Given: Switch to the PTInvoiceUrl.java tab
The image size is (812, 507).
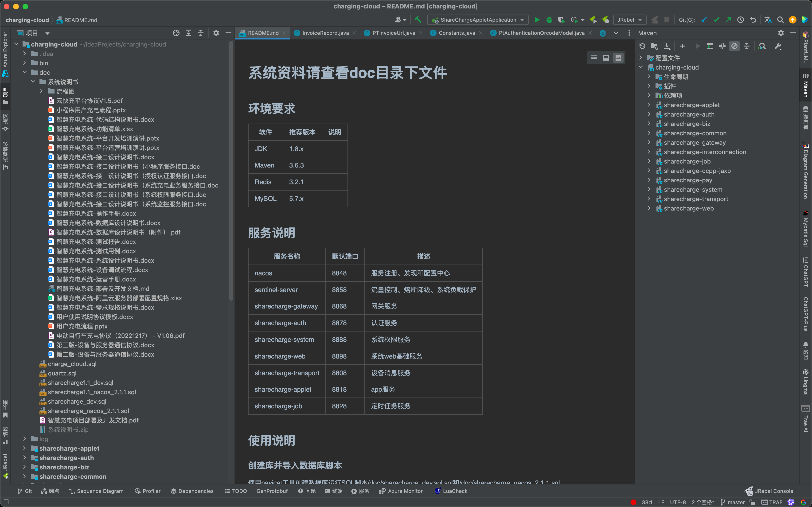Looking at the screenshot, I should (x=393, y=33).
